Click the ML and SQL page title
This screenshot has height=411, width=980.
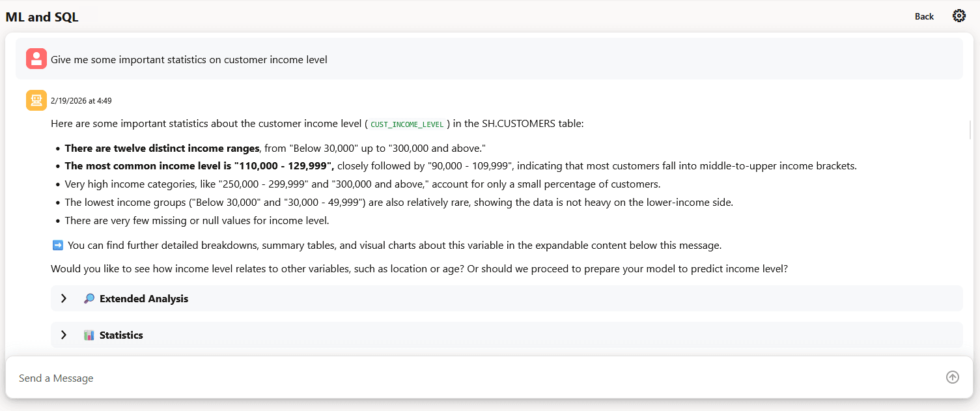[x=42, y=17]
